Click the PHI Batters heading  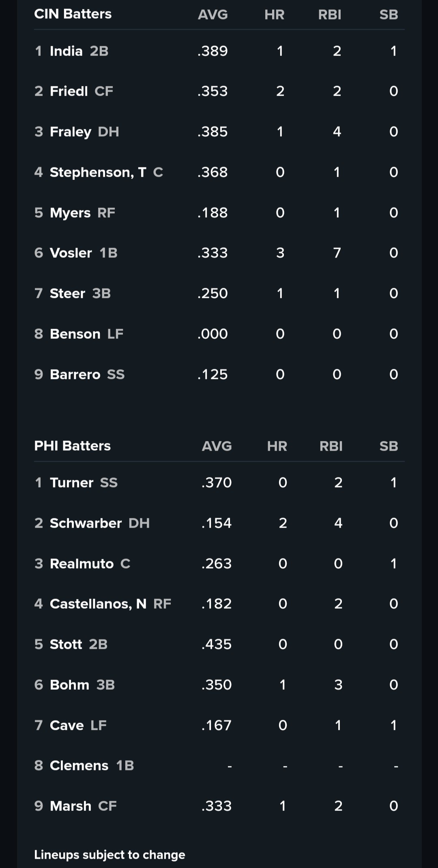73,446
